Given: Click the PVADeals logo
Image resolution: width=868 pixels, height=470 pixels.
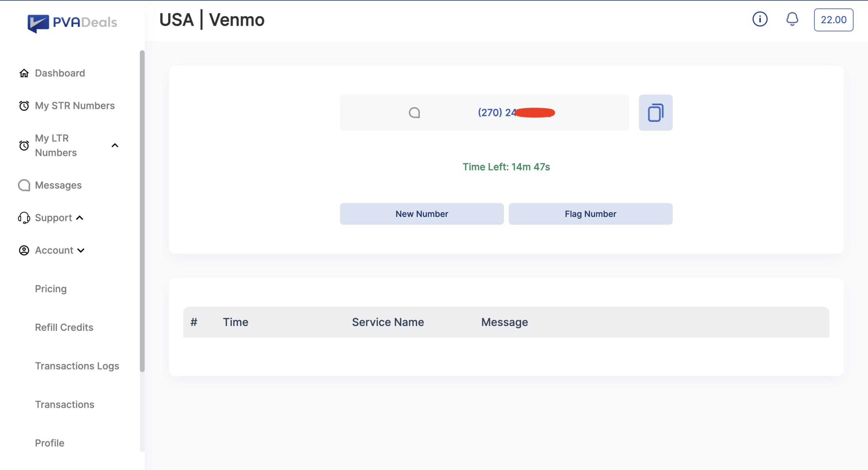Looking at the screenshot, I should pos(72,23).
